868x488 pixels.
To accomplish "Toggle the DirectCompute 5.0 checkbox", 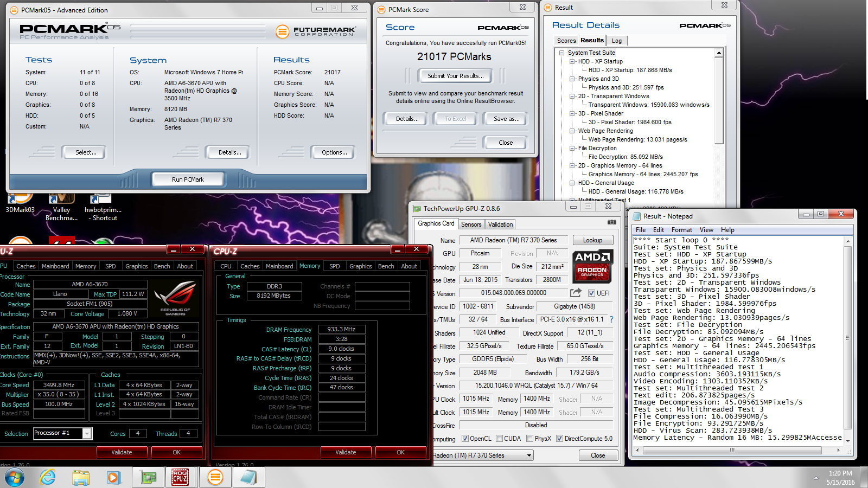I will point(559,439).
